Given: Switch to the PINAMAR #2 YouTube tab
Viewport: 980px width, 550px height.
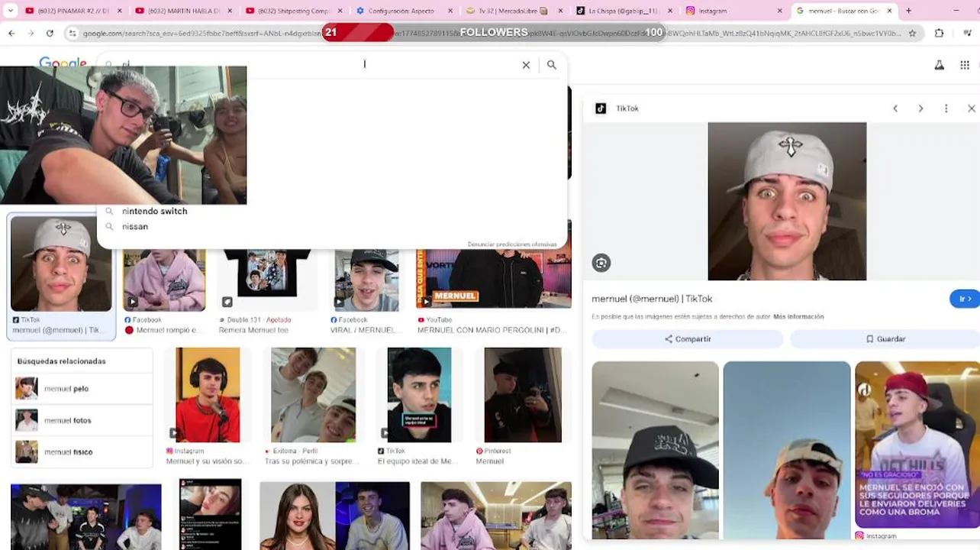Looking at the screenshot, I should pos(73,11).
